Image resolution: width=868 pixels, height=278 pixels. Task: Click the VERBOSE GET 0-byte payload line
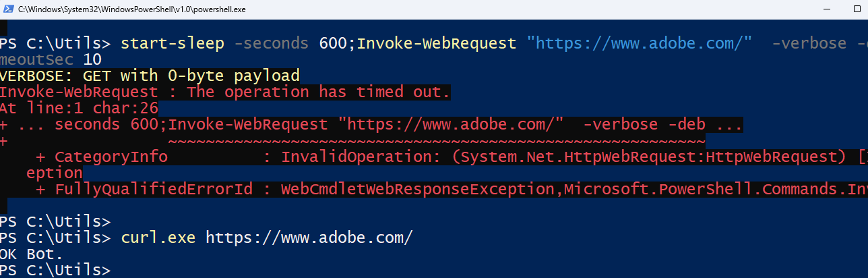click(150, 76)
